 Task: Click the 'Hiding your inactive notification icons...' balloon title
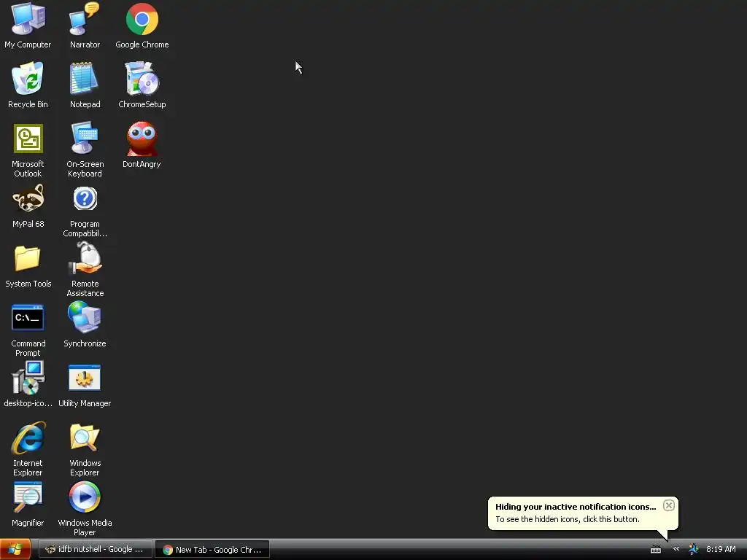(576, 507)
